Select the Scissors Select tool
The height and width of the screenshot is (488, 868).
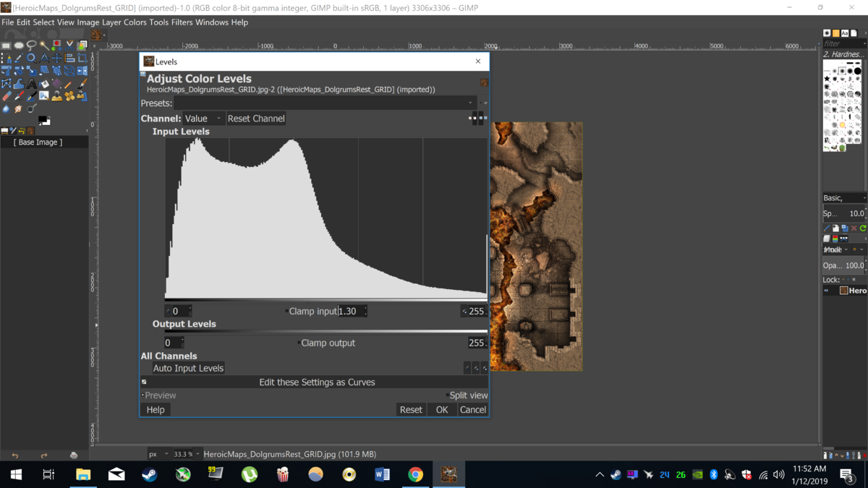69,46
